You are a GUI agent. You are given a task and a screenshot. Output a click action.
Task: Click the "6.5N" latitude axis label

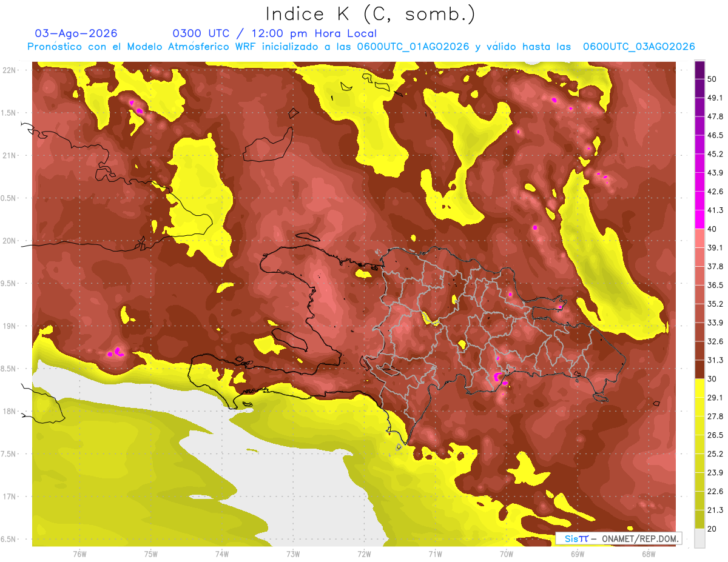point(8,540)
